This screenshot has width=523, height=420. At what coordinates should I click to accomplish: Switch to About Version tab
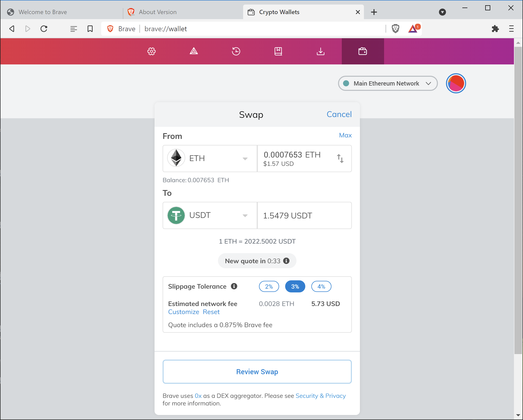tap(183, 12)
